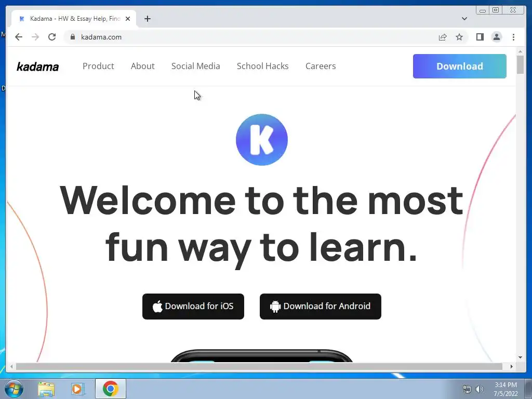Click the taskbar clock showing 3:14 PM
532x399 pixels.
(506, 389)
